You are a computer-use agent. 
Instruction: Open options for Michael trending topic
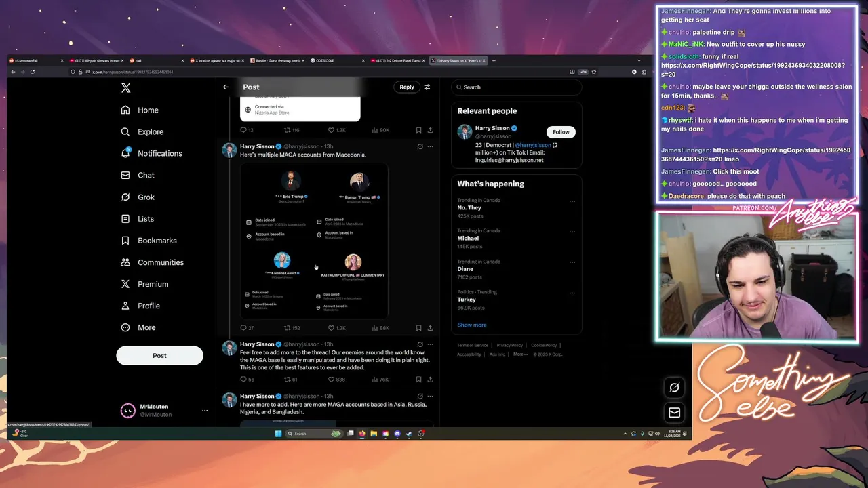572,232
